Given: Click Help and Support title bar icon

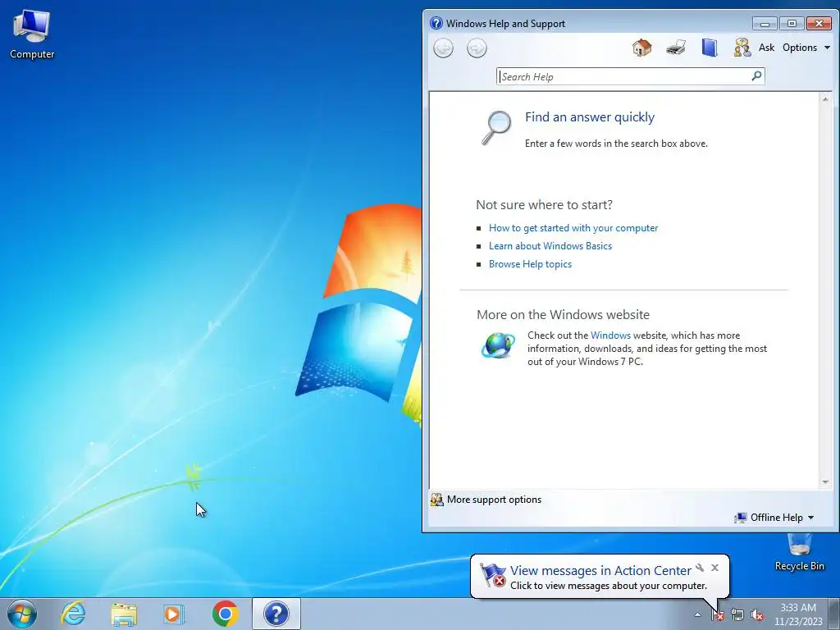Looking at the screenshot, I should [x=436, y=23].
